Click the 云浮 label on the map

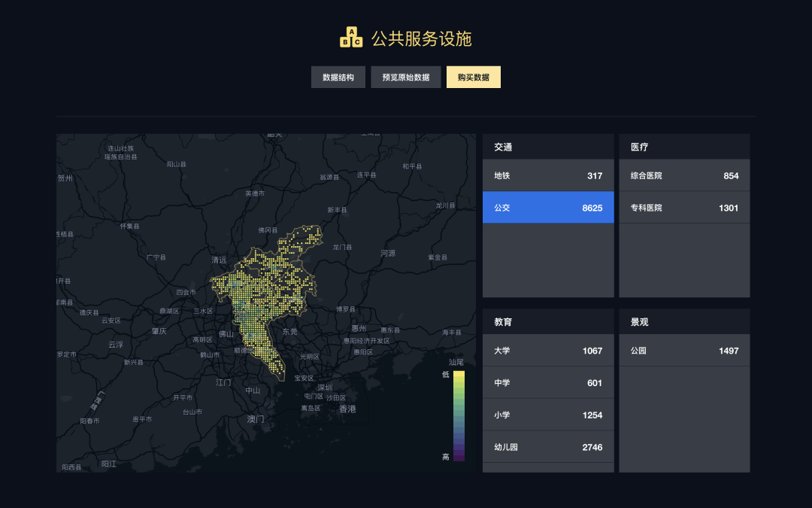[116, 344]
